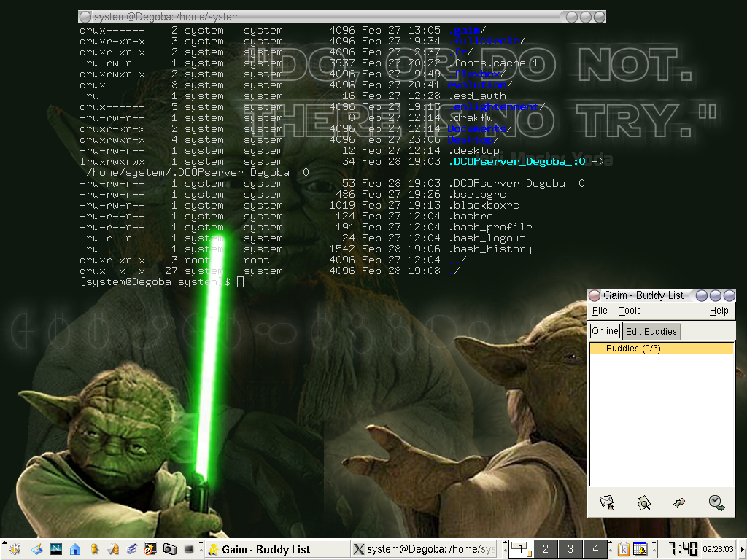Open the Help menu in Gaim
Screen dimensions: 747x560
[719, 311]
